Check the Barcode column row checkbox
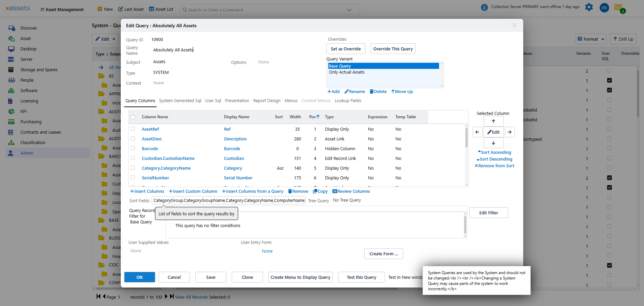The image size is (644, 306). 133,148
